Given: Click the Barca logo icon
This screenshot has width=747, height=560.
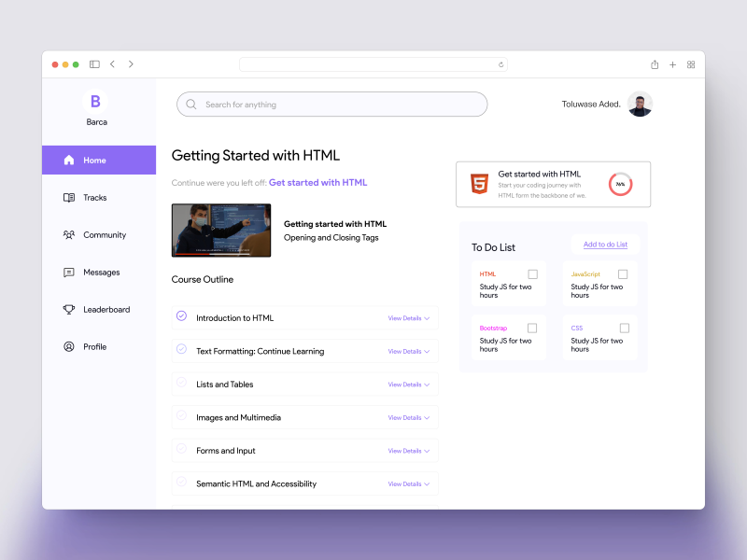Looking at the screenshot, I should [x=95, y=102].
